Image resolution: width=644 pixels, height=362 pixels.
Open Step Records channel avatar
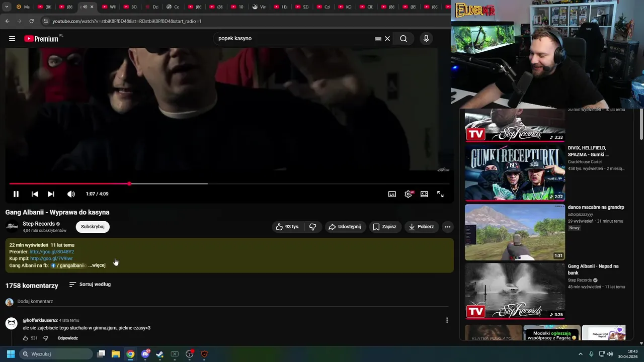click(12, 227)
